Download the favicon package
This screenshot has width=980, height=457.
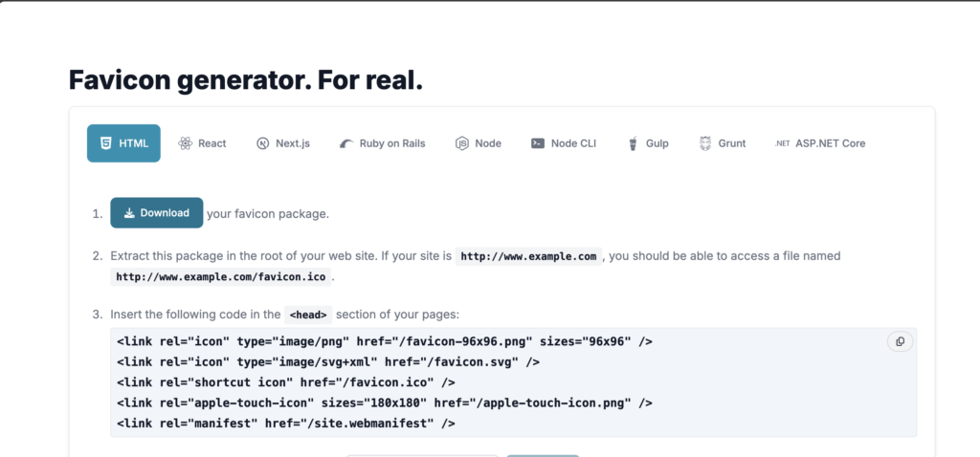tap(157, 213)
